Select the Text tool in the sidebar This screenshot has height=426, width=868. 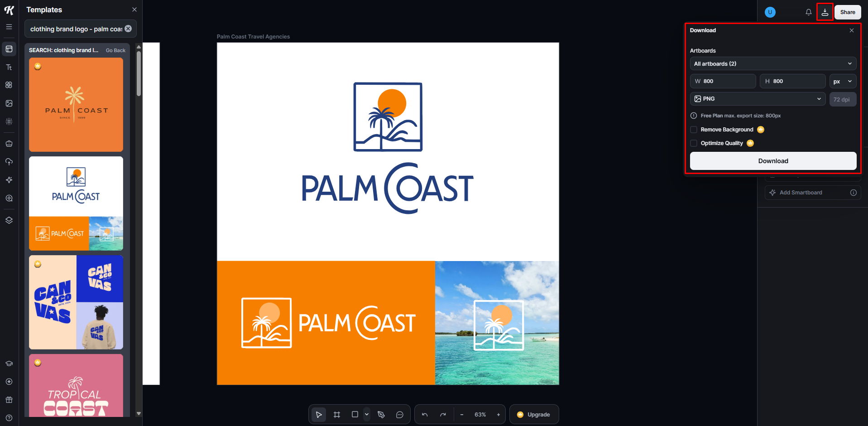click(x=9, y=67)
